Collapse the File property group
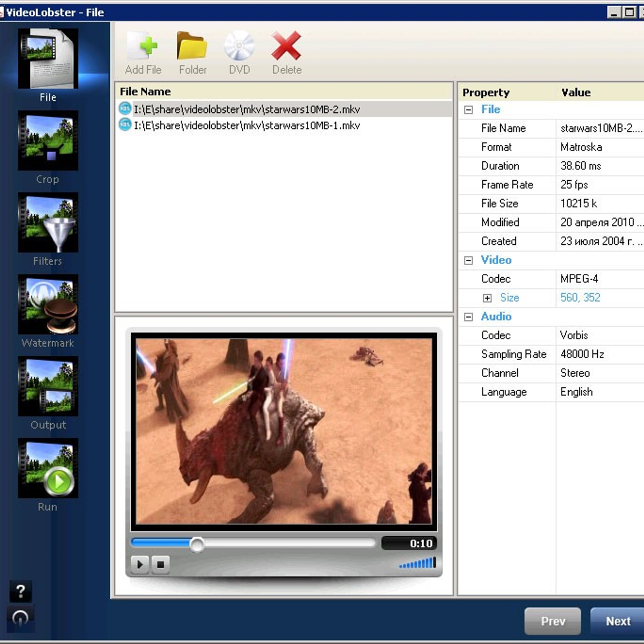The width and height of the screenshot is (644, 644). [469, 109]
